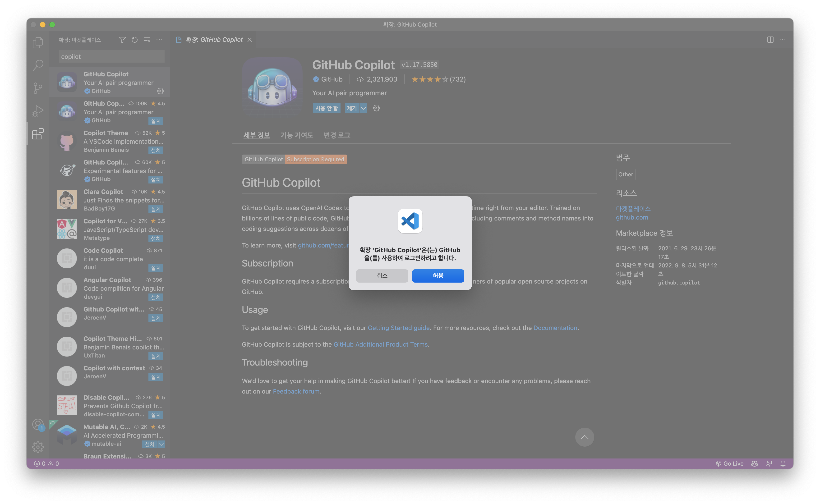820x504 pixels.
Task: Open Accounts icon with badge
Action: click(38, 425)
